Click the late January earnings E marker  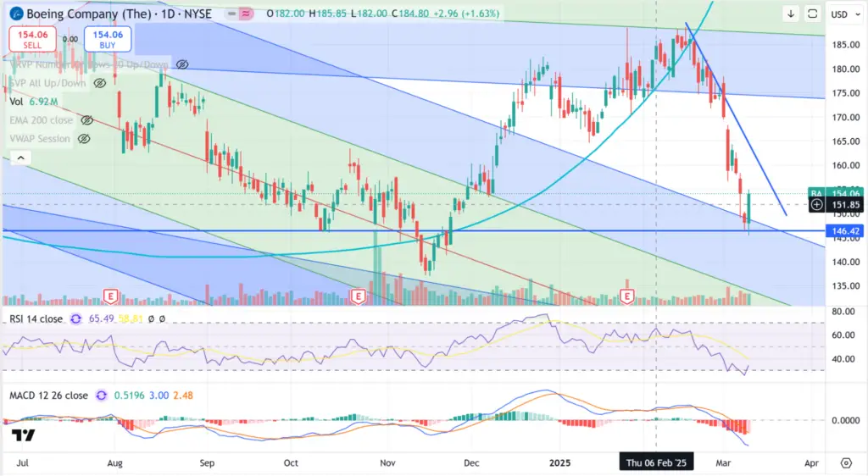tap(626, 296)
